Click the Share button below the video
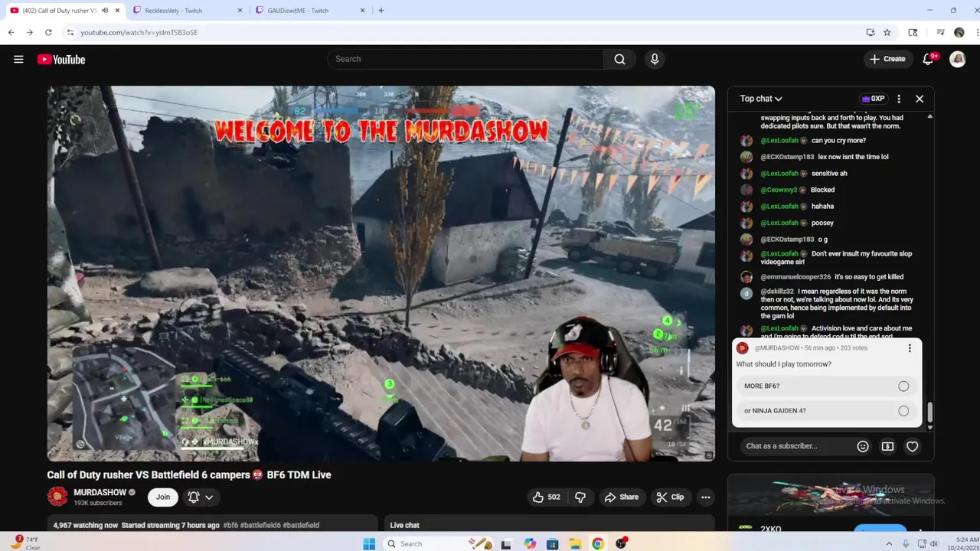The height and width of the screenshot is (551, 980). (621, 497)
